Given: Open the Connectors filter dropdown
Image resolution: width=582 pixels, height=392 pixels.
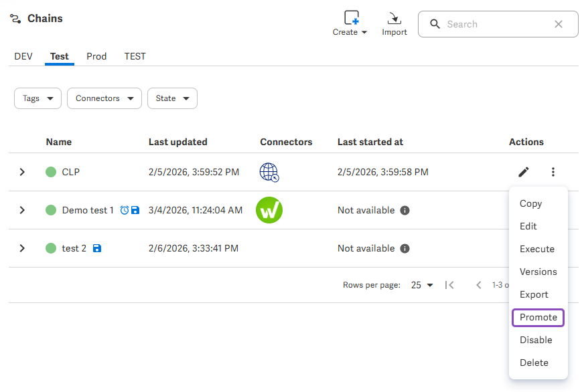Looking at the screenshot, I should point(104,98).
